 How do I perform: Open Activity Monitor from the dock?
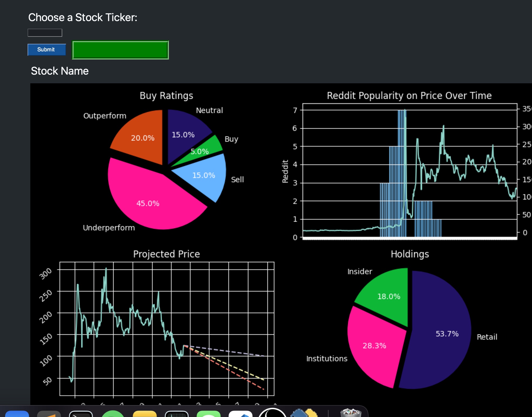[x=176, y=414]
